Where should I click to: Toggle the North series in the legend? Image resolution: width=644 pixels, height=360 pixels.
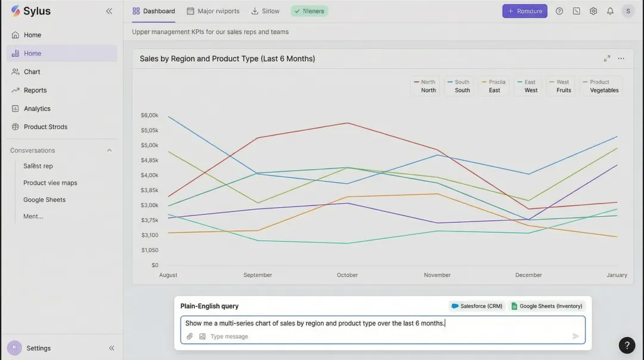click(425, 85)
